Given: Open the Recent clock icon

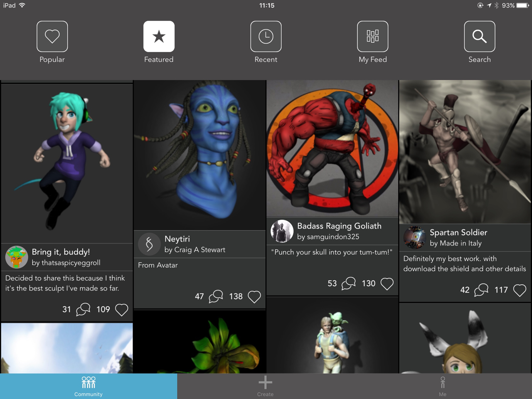Looking at the screenshot, I should tap(266, 37).
